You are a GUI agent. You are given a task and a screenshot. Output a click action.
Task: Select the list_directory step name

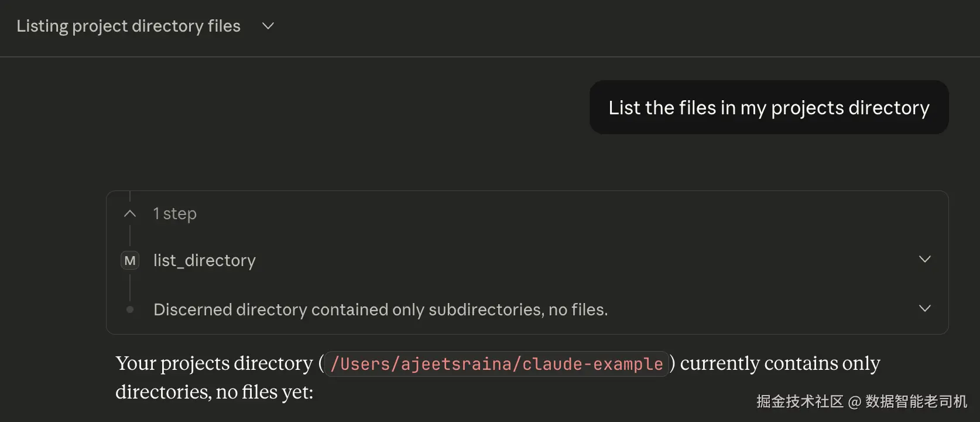204,260
